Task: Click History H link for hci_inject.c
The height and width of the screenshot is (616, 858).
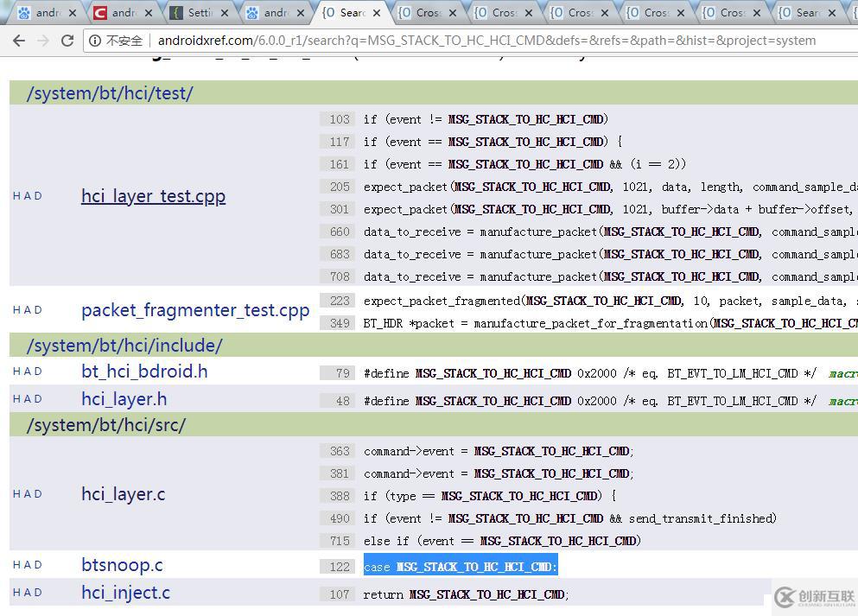Action: point(16,593)
